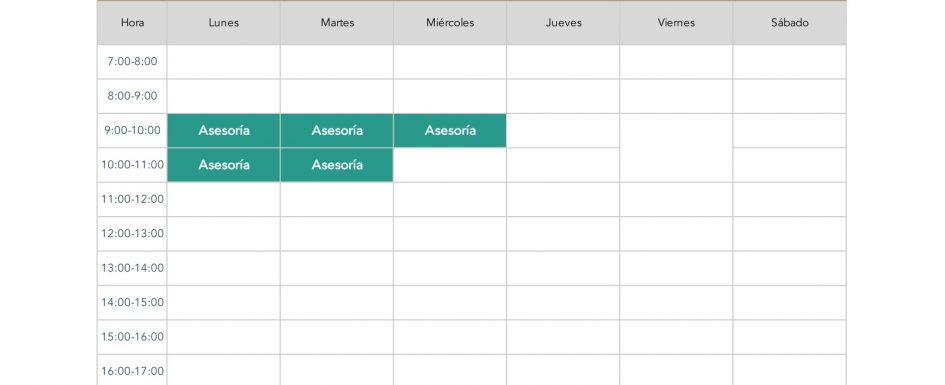Viewport: 945px width, 385px height.
Task: Click the Jueves column header
Action: (x=564, y=23)
